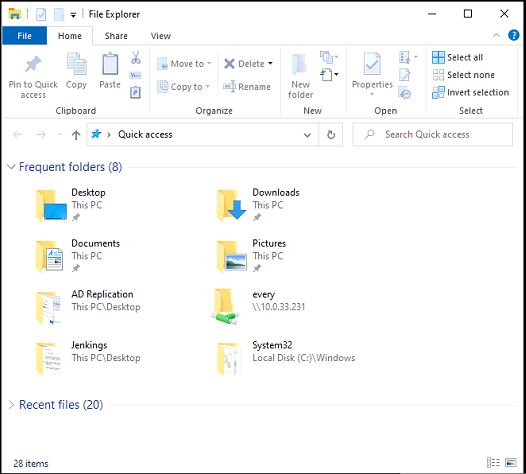The width and height of the screenshot is (526, 474).
Task: Open the 'every' network share folder icon
Action: pos(225,307)
